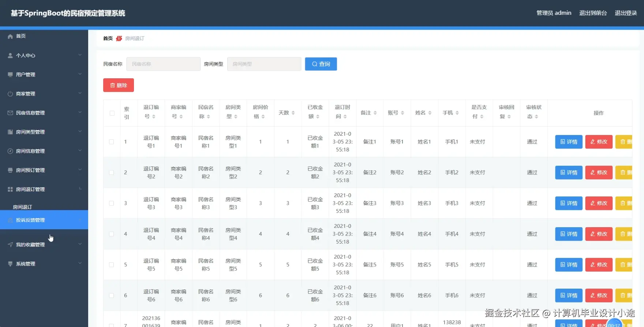This screenshot has width=644, height=327.
Task: Click the grid icon beside 房间退订管理
Action: [10, 189]
